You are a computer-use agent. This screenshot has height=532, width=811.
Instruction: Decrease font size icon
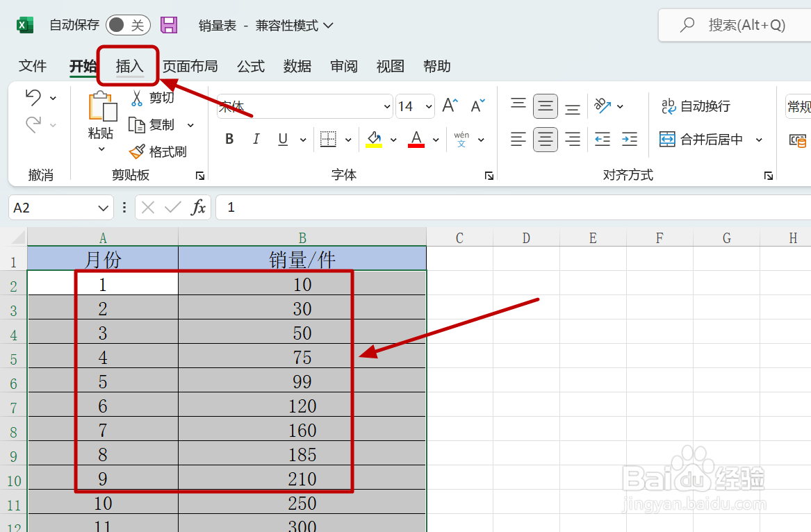click(478, 106)
